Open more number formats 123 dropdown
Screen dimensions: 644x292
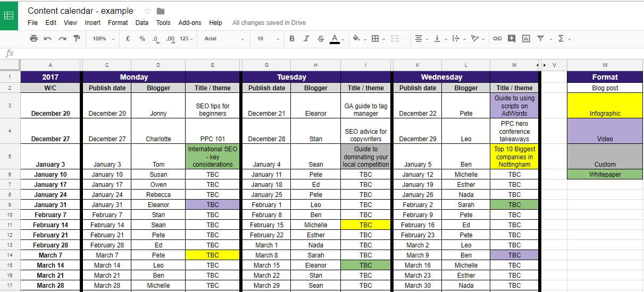(187, 38)
